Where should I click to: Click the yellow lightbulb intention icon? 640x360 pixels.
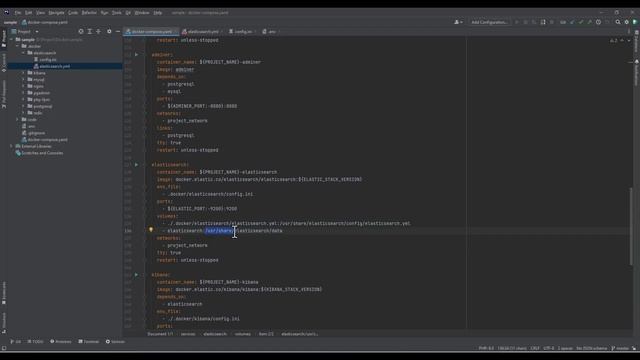click(151, 230)
